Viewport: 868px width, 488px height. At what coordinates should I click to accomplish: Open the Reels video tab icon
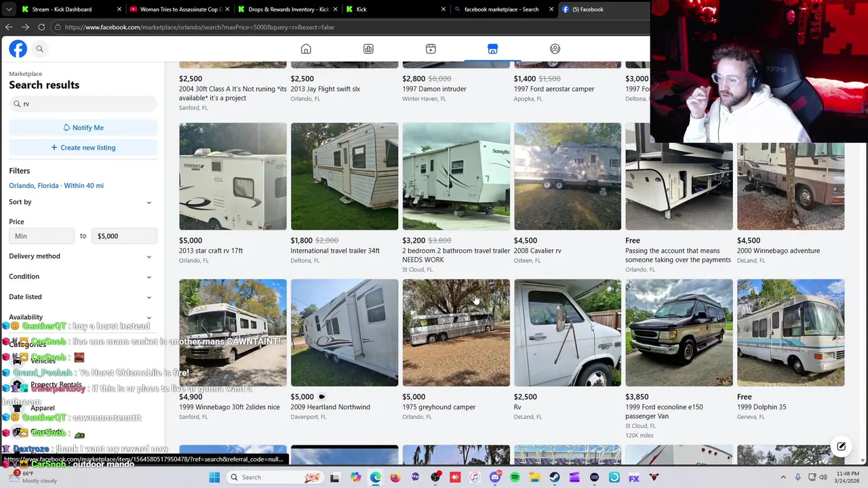(x=431, y=49)
